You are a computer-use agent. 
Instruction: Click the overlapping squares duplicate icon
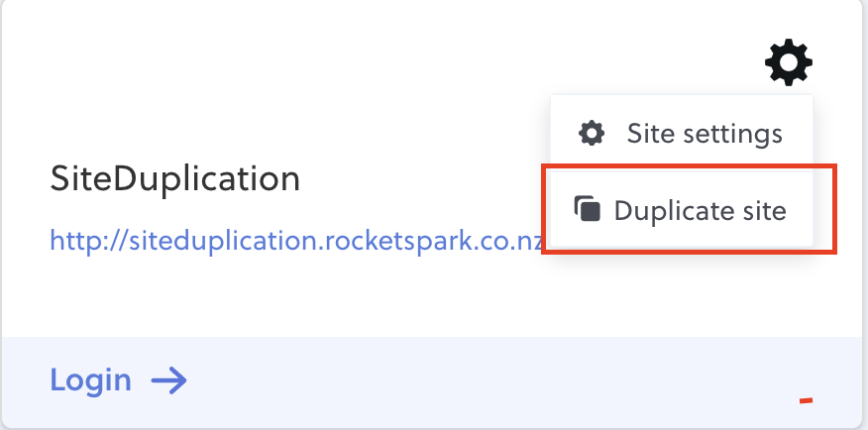pyautogui.click(x=588, y=209)
